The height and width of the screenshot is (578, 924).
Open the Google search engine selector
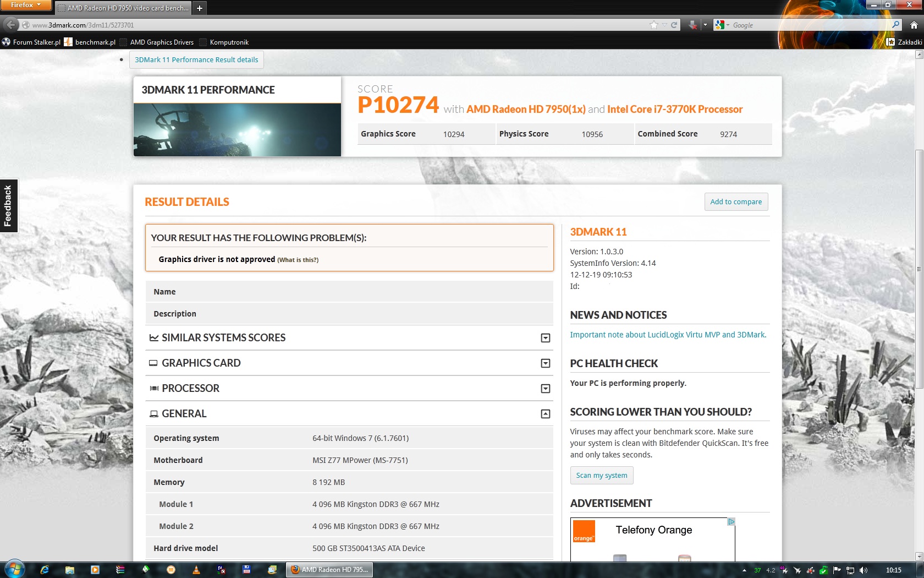722,25
